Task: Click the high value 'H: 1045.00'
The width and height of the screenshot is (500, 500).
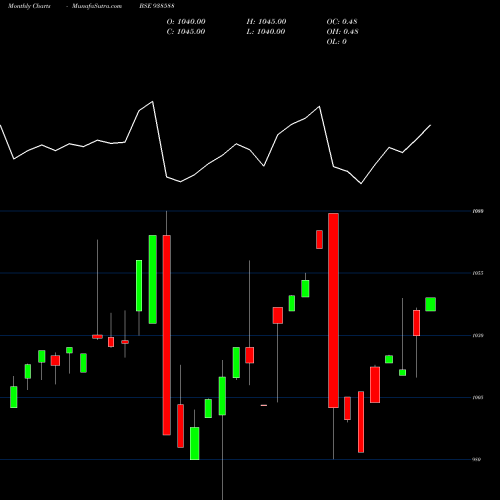Action: (266, 22)
